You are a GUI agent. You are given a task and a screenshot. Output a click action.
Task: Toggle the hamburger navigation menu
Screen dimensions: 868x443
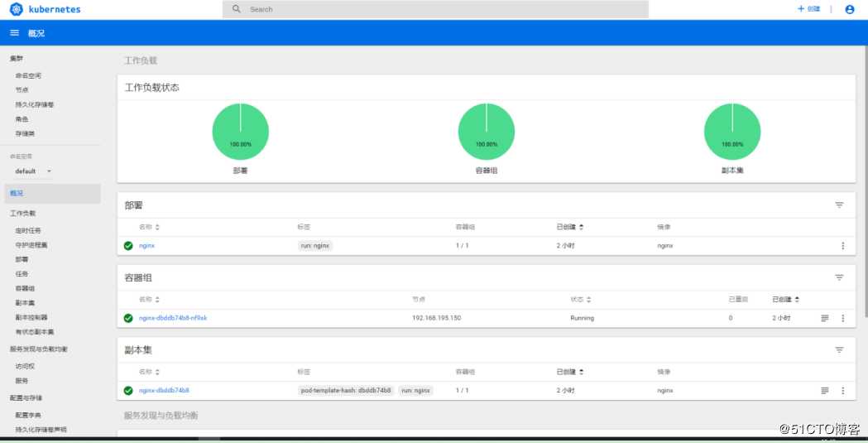pos(14,33)
